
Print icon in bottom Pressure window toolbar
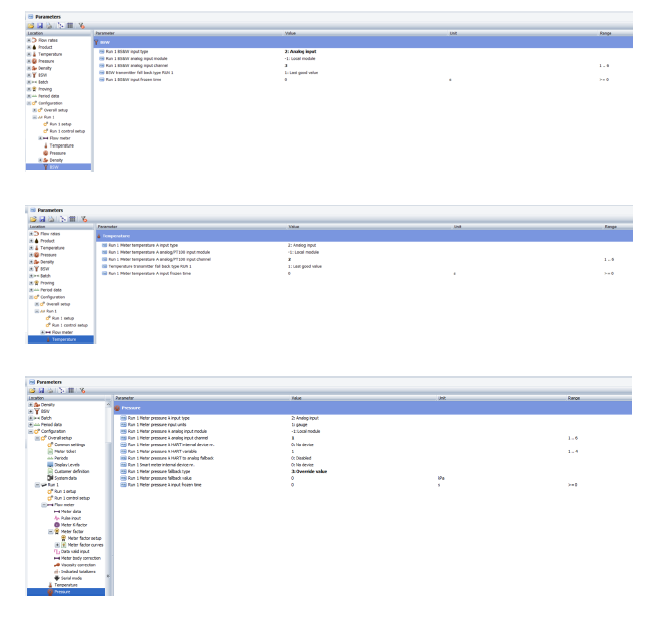click(50, 391)
